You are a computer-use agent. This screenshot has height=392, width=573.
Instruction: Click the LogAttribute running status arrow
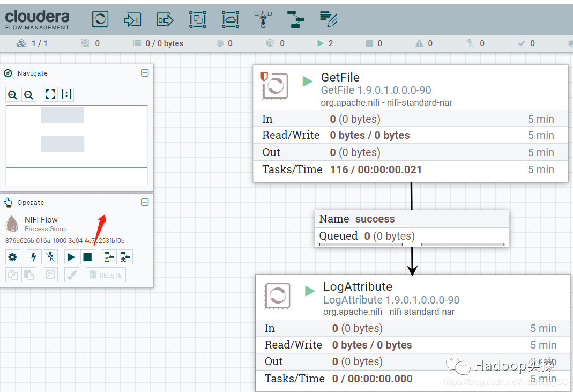pos(310,291)
